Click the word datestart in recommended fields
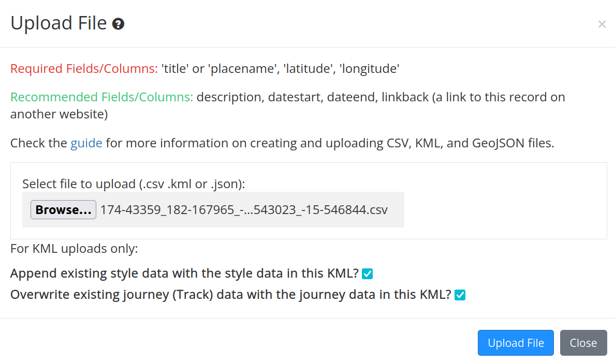This screenshot has width=615, height=364. click(x=296, y=97)
